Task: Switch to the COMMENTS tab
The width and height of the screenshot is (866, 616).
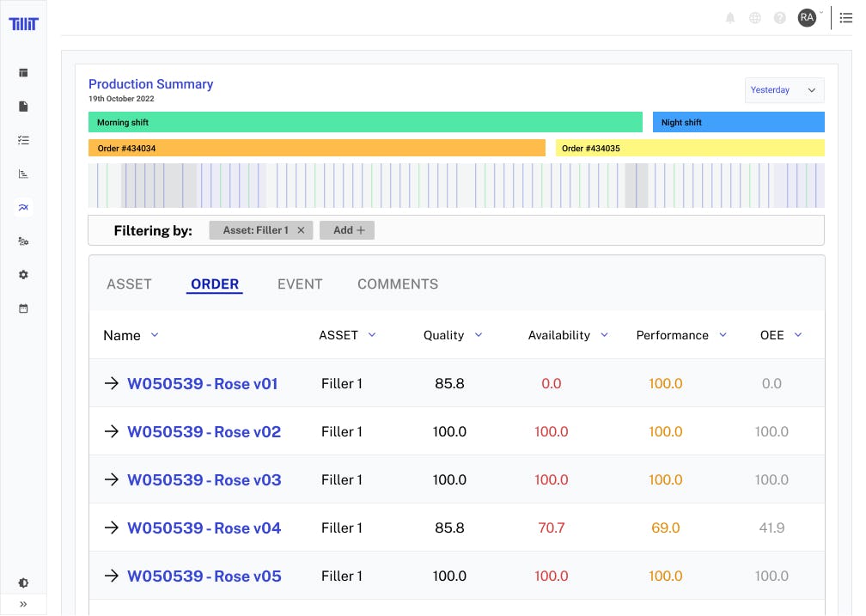Action: pyautogui.click(x=398, y=284)
